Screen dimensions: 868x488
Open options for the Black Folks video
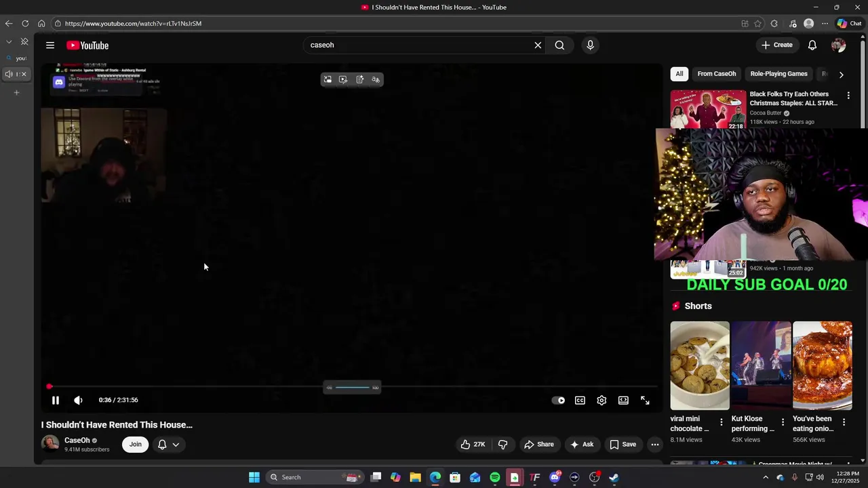848,96
